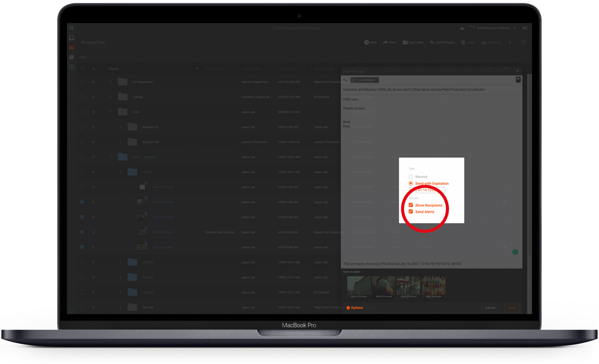Uncheck the Send Alerts checkbox
This screenshot has height=364, width=599.
point(411,211)
